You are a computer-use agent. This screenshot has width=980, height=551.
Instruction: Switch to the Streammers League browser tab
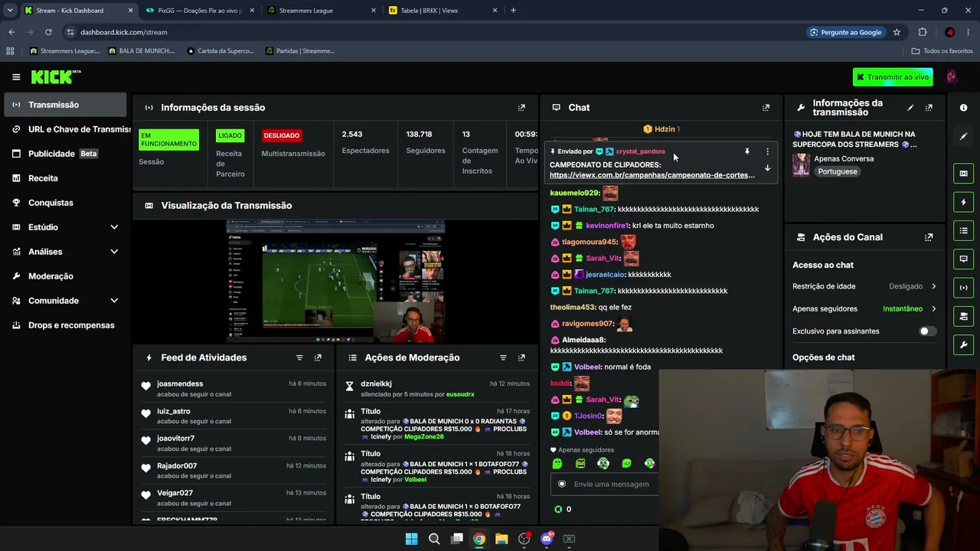322,11
